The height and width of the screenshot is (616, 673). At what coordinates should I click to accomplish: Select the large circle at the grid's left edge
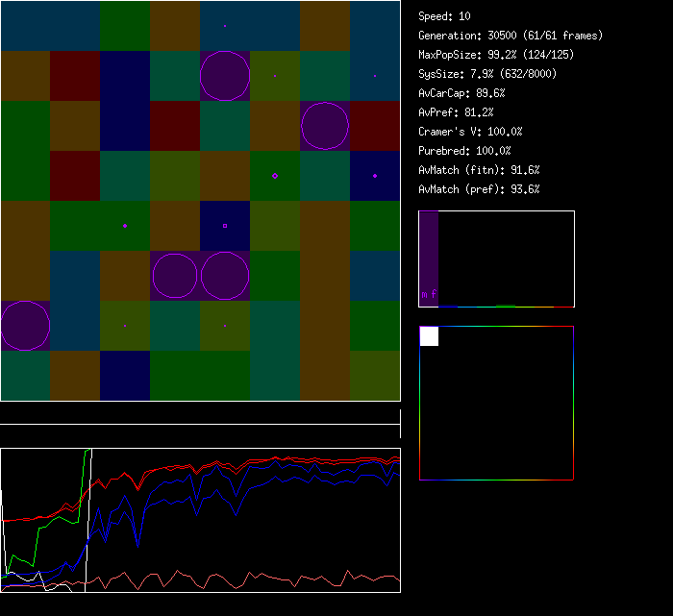pyautogui.click(x=25, y=326)
